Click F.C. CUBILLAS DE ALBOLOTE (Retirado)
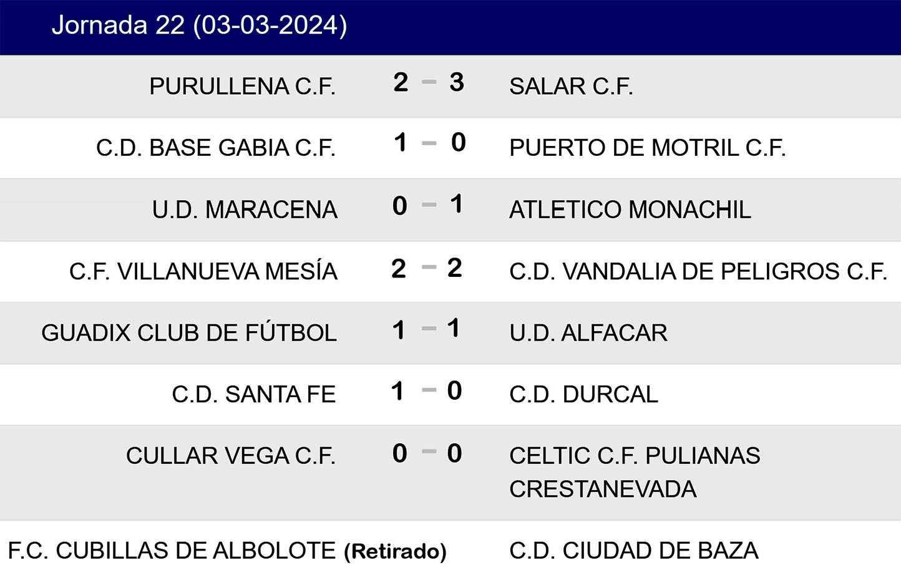This screenshot has height=588, width=901. tap(226, 551)
